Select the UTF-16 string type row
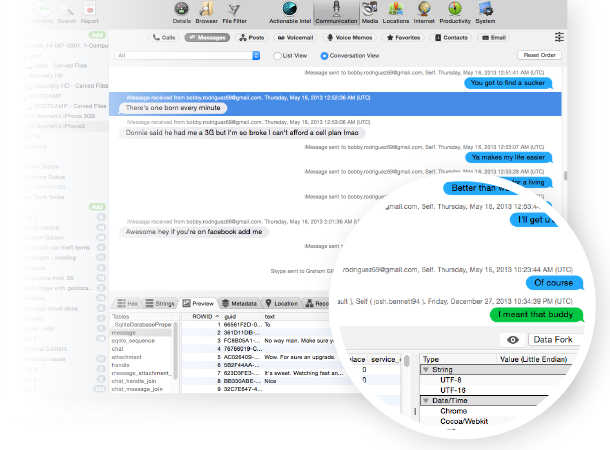The width and height of the screenshot is (610, 450). (453, 390)
